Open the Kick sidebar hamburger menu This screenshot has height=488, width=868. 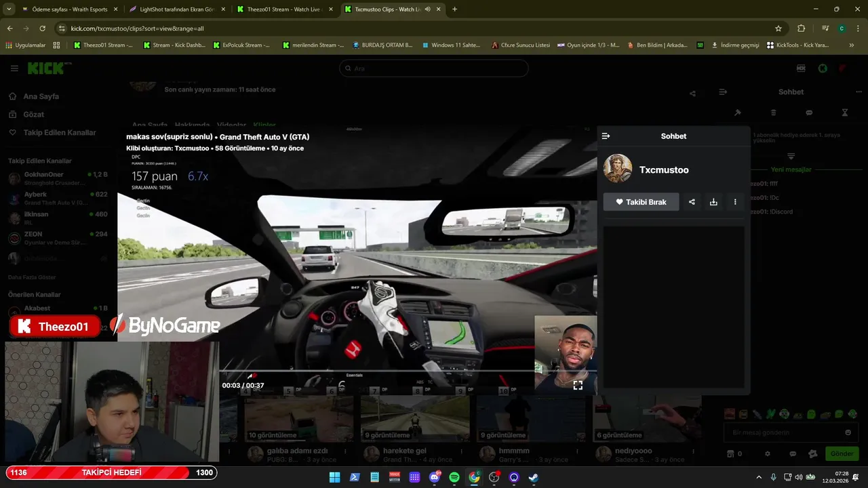click(14, 68)
